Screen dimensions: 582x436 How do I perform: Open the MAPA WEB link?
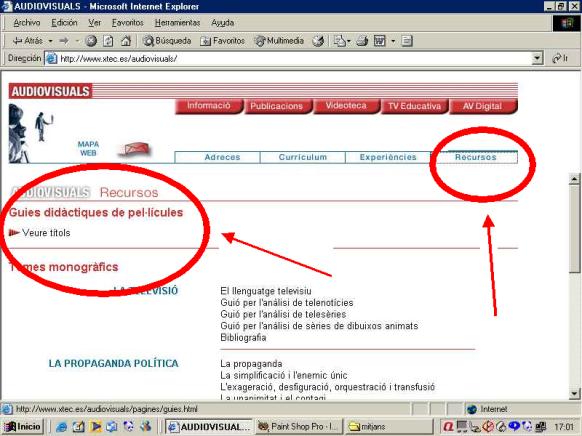(x=88, y=148)
